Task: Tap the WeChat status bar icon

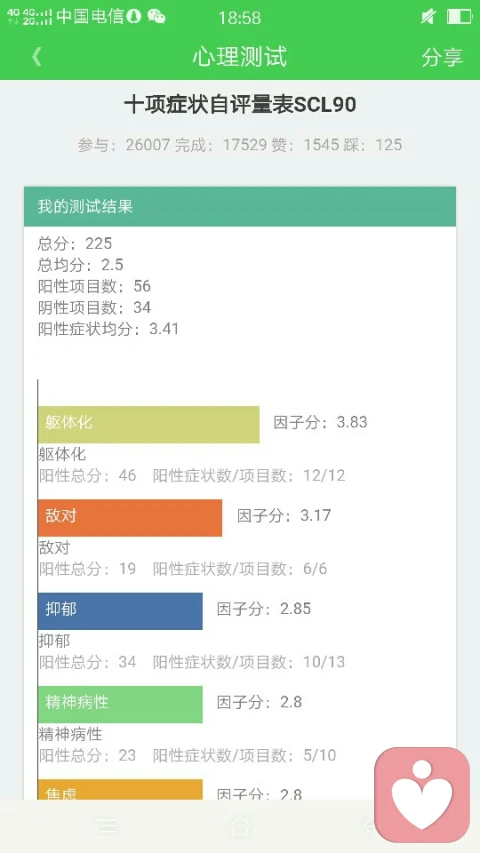Action: click(x=156, y=17)
